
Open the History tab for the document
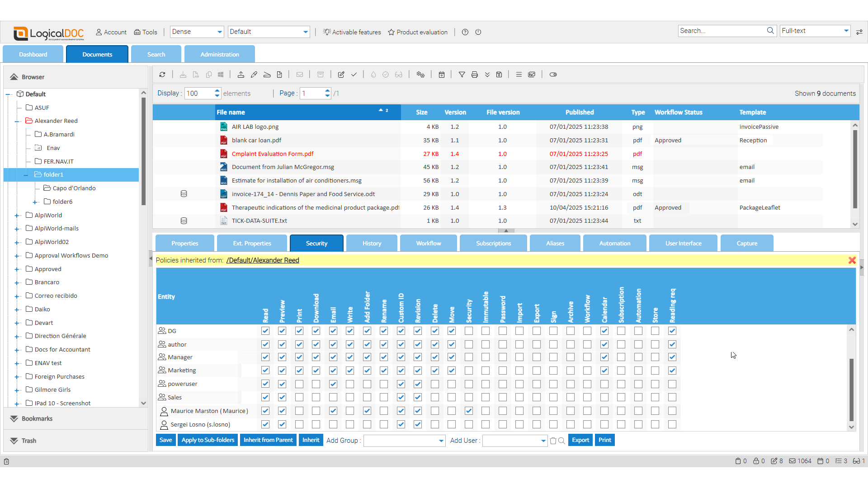coord(372,243)
